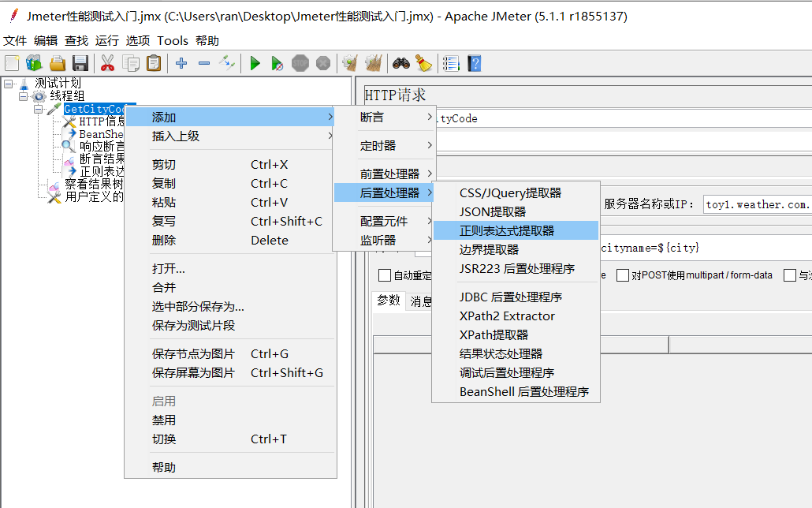Click the Reset search broom icon
The width and height of the screenshot is (812, 508).
point(423,63)
